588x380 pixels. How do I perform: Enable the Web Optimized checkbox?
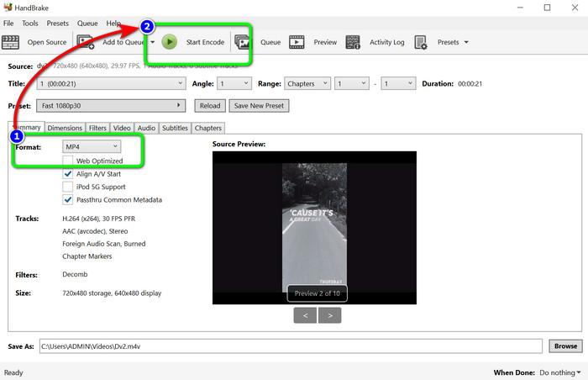click(67, 161)
